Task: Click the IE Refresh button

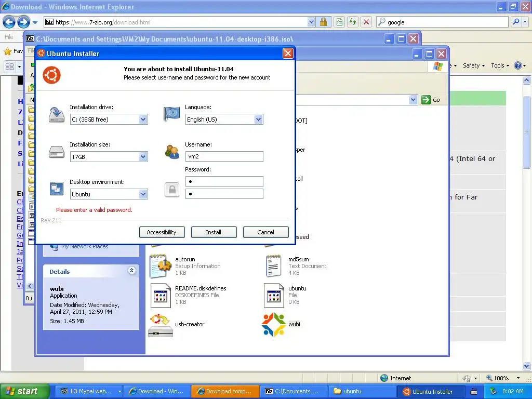Action: click(x=353, y=22)
